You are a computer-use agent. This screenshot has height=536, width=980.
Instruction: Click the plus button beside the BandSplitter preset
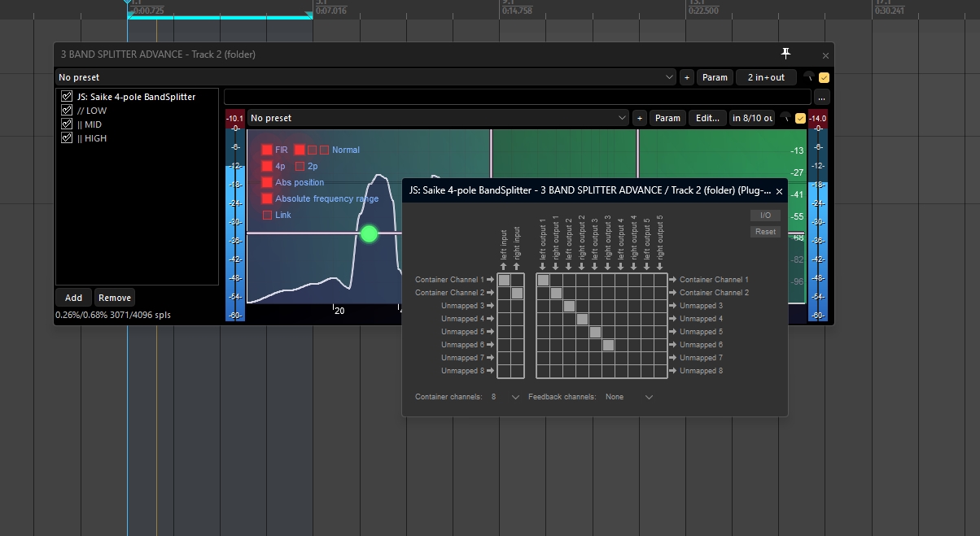[640, 118]
